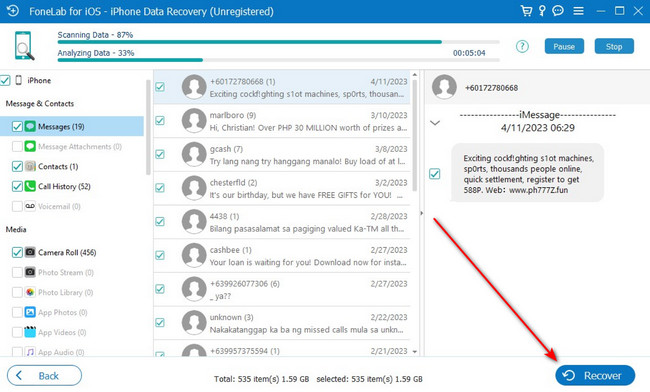Click the Analyzing Data progress bar
The width and height of the screenshot is (650, 392).
tap(279, 60)
